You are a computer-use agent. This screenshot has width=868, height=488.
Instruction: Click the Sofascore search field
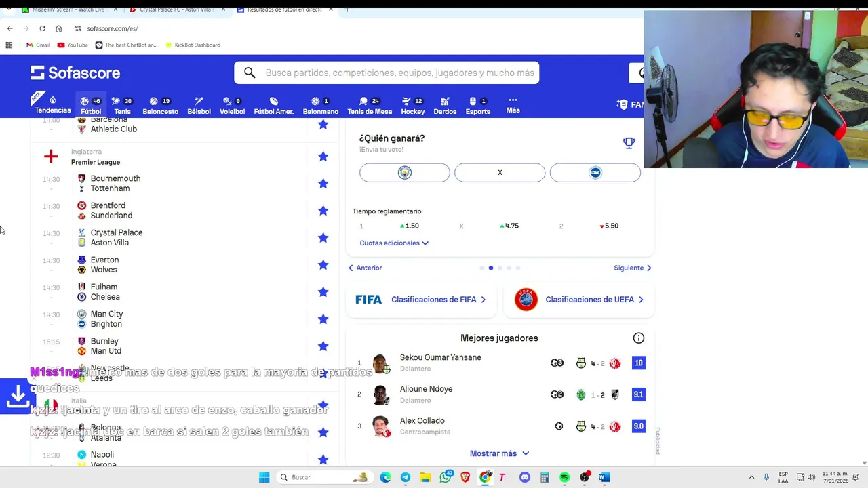(x=387, y=73)
